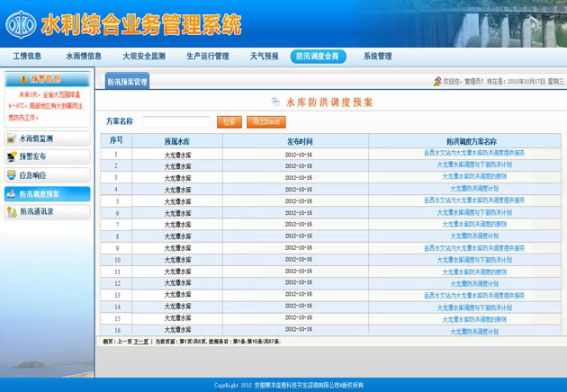The width and height of the screenshot is (567, 392).
Task: Click the 水雨情监测 sidebar icon
Action: [12, 139]
